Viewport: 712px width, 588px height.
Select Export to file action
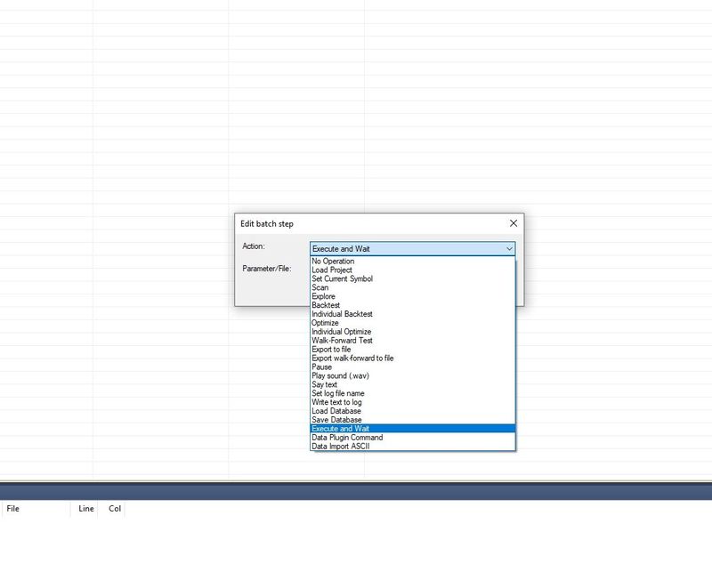413,350
